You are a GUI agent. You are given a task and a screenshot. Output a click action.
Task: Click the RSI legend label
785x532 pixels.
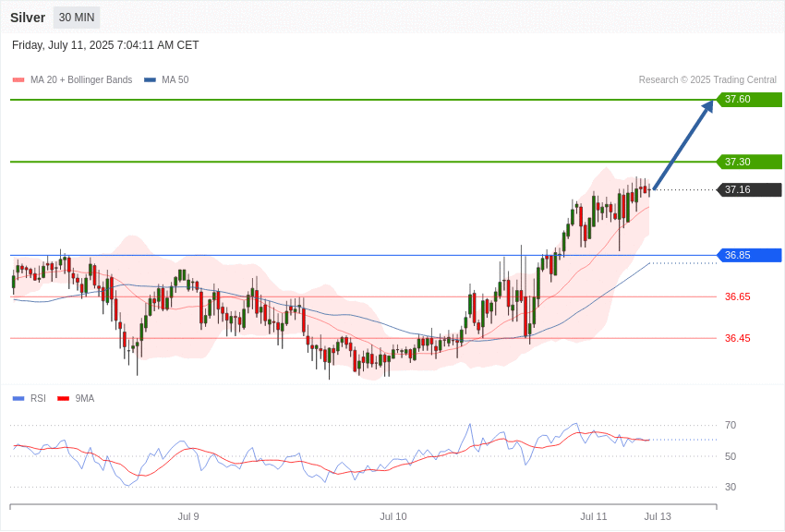38,398
